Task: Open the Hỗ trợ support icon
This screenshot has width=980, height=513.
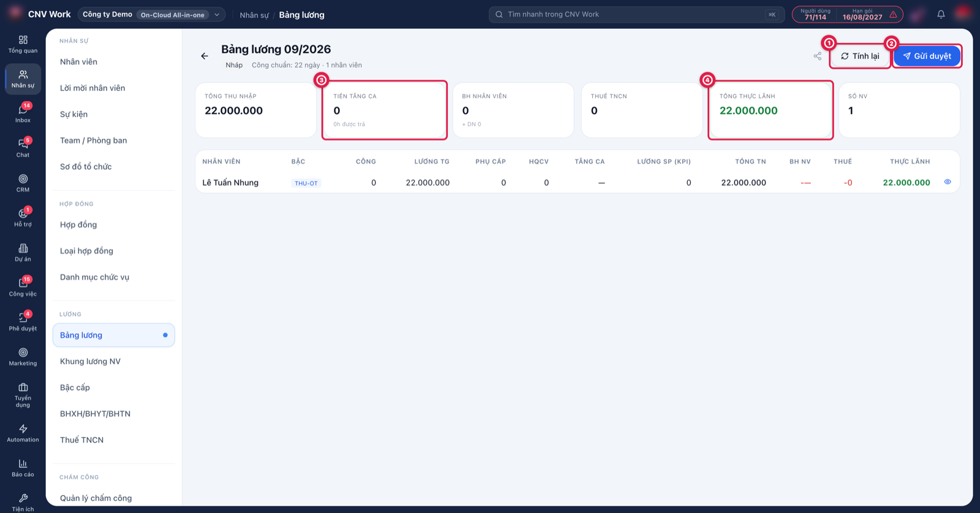Action: click(23, 218)
